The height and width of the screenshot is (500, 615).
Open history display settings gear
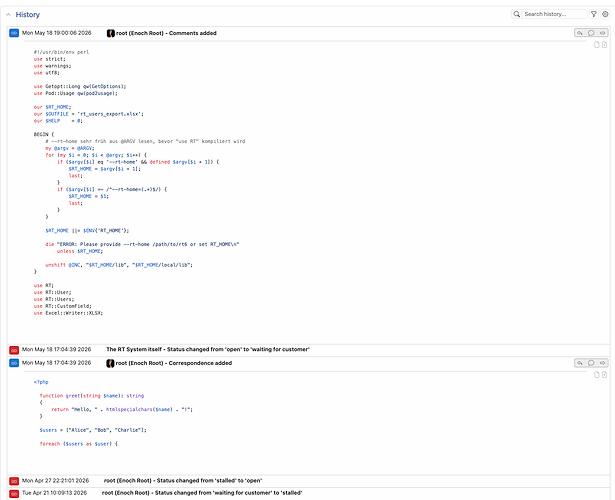[x=605, y=14]
